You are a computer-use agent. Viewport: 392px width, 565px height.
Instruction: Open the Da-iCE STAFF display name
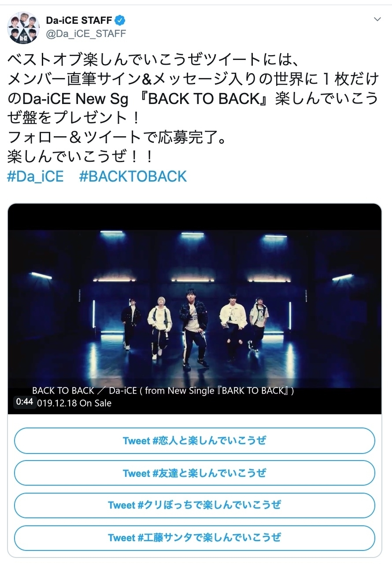pos(79,20)
